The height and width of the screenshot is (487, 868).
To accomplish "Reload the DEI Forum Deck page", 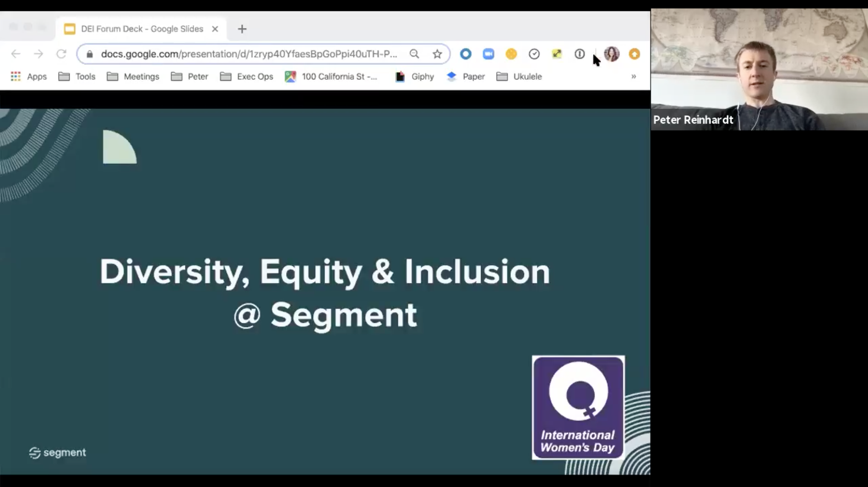I will pos(61,54).
